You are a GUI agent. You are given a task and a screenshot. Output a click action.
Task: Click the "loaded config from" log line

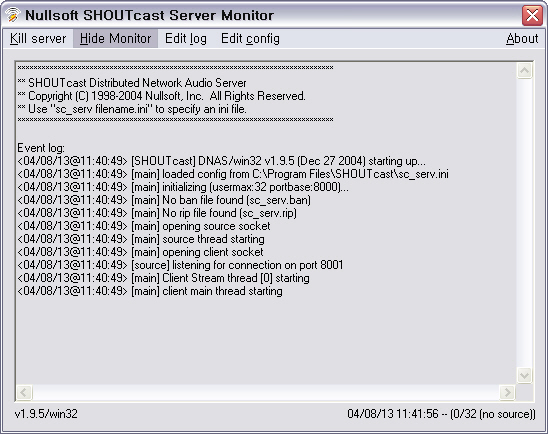click(233, 174)
